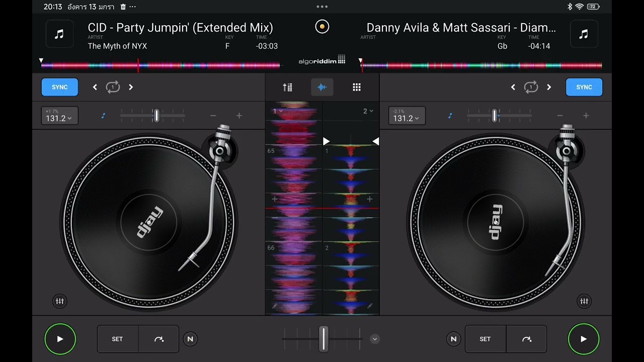Pitch bend minus on right deck
This screenshot has height=362, width=644.
click(x=560, y=116)
